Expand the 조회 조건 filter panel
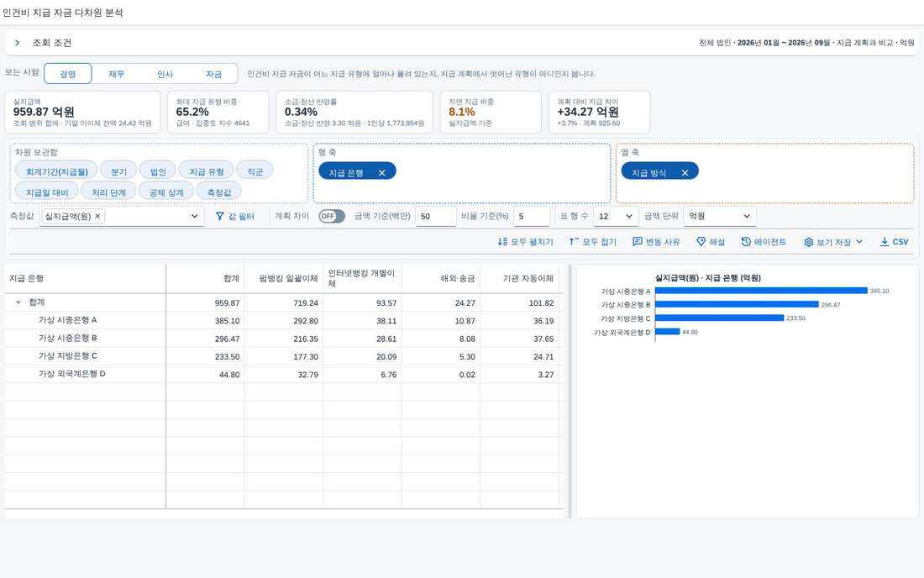 (18, 42)
